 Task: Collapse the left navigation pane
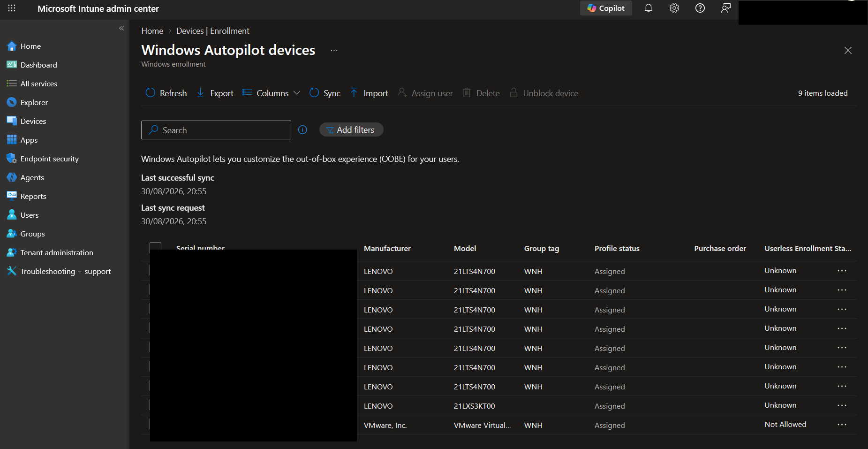[x=121, y=28]
